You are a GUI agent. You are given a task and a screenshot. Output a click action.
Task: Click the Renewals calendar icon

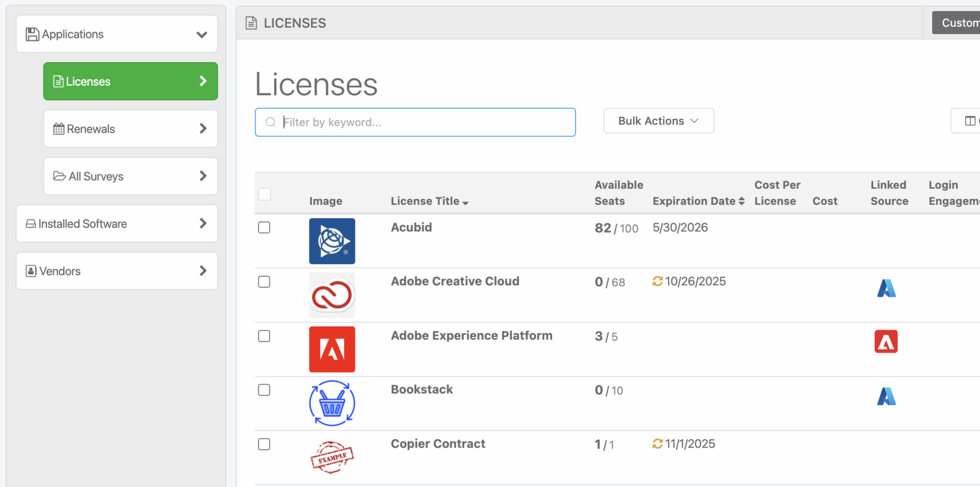pyautogui.click(x=58, y=128)
